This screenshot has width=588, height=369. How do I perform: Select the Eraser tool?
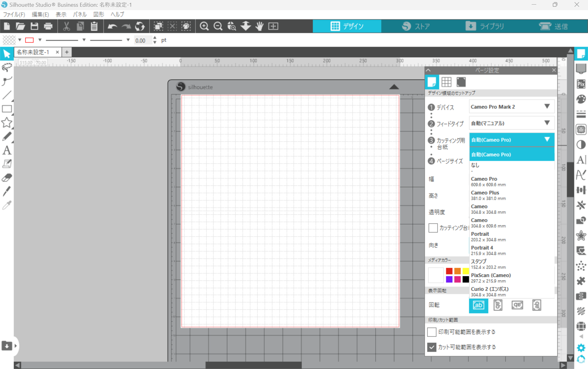[7, 177]
